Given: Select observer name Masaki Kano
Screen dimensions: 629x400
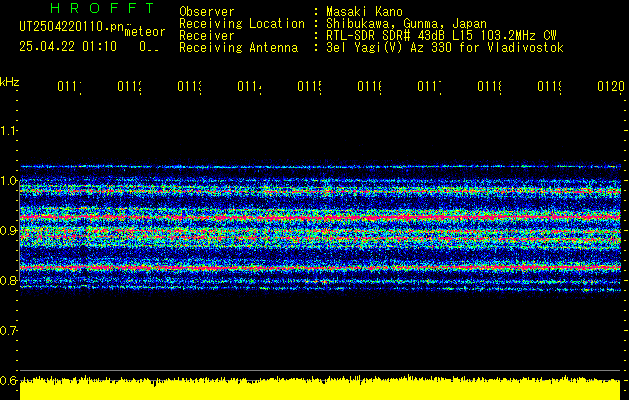Looking at the screenshot, I should (364, 12).
